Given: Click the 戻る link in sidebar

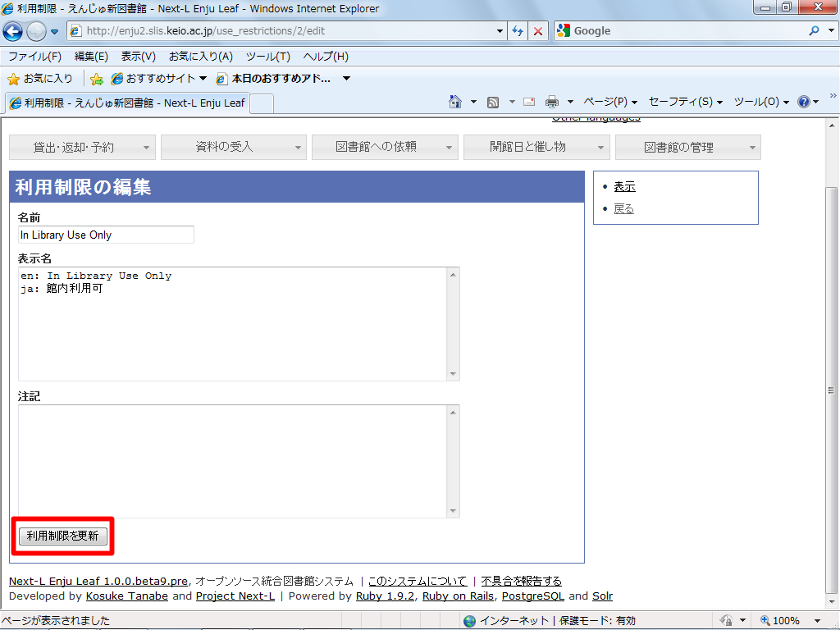Looking at the screenshot, I should [623, 209].
